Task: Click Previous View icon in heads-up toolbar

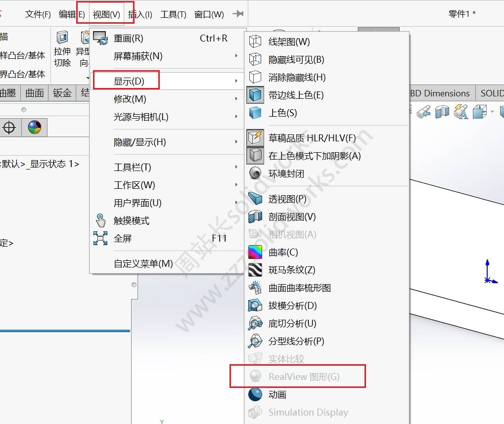Action: point(424,112)
